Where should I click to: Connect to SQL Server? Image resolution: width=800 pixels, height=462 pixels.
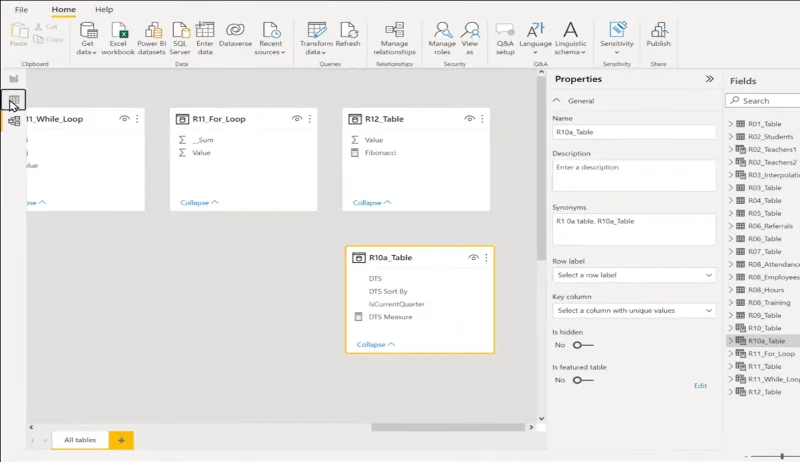pyautogui.click(x=180, y=38)
